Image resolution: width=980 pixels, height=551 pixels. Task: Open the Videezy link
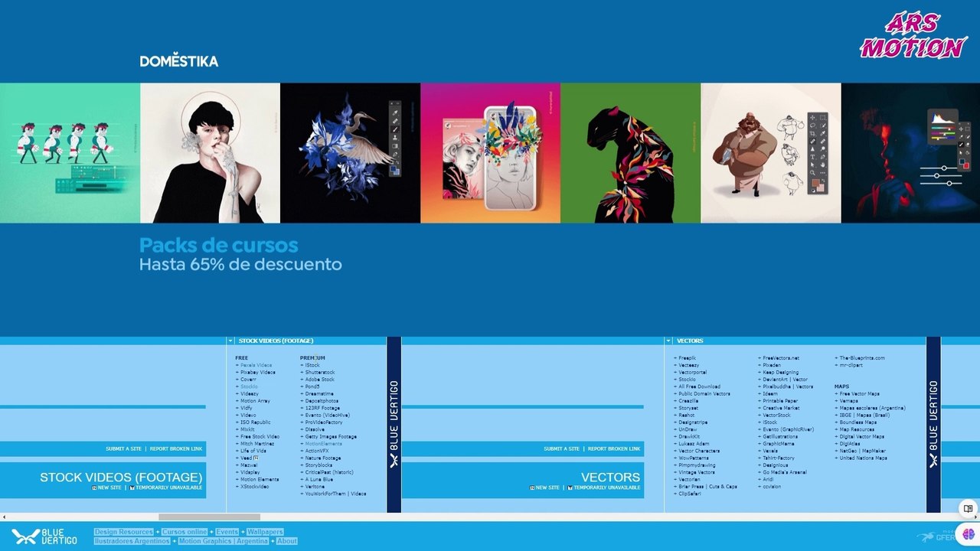249,394
